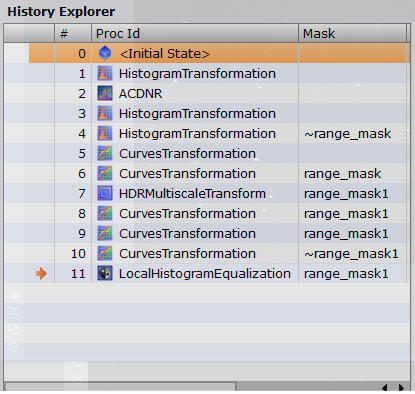The width and height of the screenshot is (415, 394).
Task: Click the Mask column header
Action: click(353, 33)
